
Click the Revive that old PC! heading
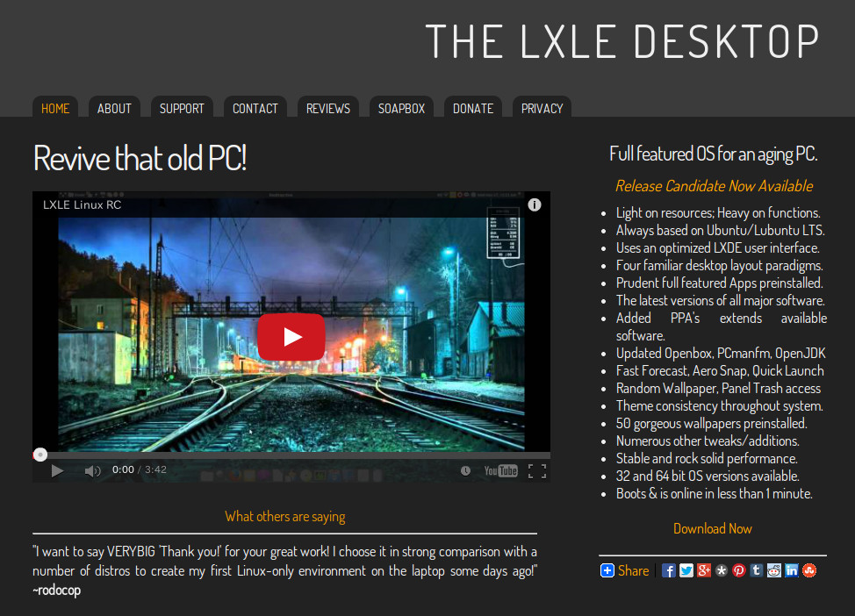tap(140, 158)
